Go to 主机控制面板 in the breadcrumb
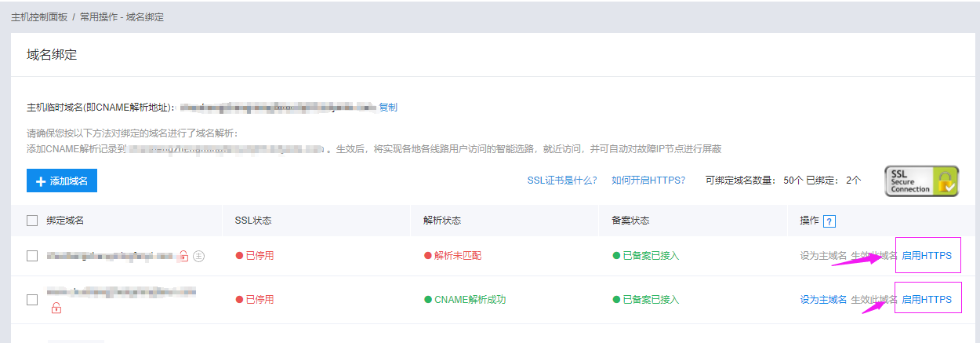The image size is (980, 343). coord(39,16)
